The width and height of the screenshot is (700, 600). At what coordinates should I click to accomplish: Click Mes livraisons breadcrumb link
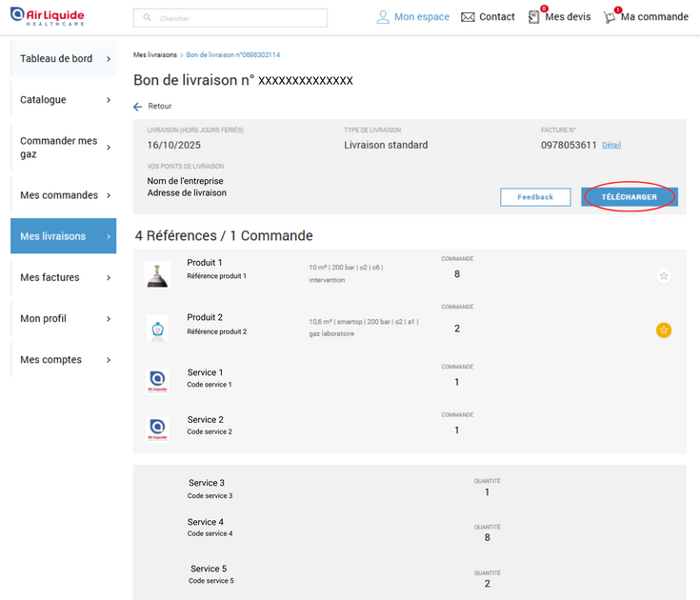tap(155, 55)
